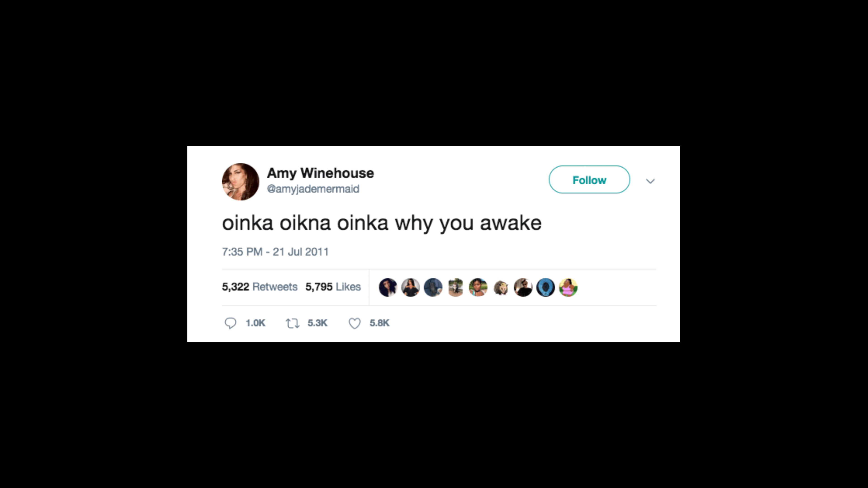View the 5,322 Retweets list
The image size is (868, 488).
tap(259, 287)
